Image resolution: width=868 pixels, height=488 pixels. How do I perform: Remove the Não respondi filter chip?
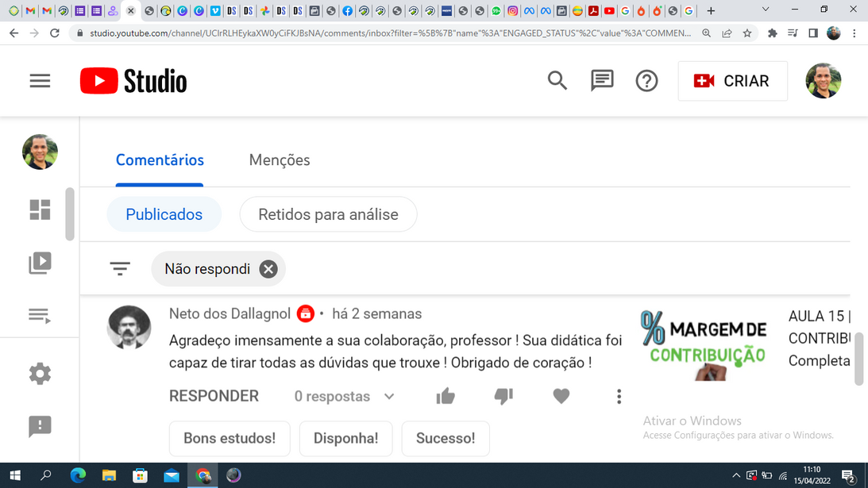[x=268, y=269]
